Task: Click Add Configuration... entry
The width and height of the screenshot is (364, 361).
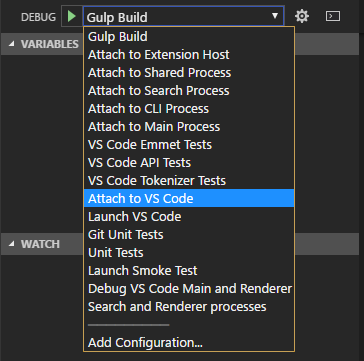Action: pos(189,342)
